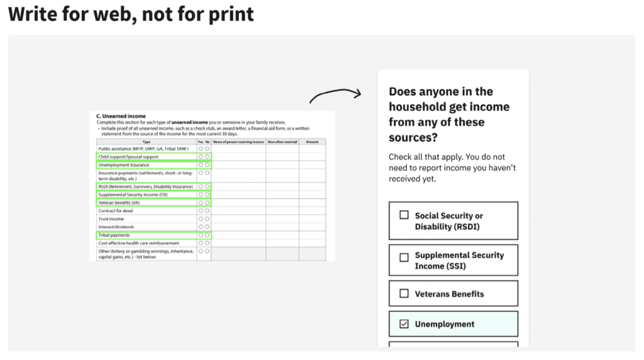
Task: Check the Social Security or Disability (RSDI) box
Action: [404, 215]
